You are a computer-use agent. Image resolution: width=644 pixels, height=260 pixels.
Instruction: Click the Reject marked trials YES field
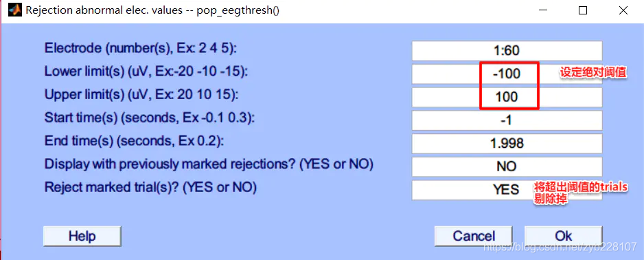tap(507, 190)
